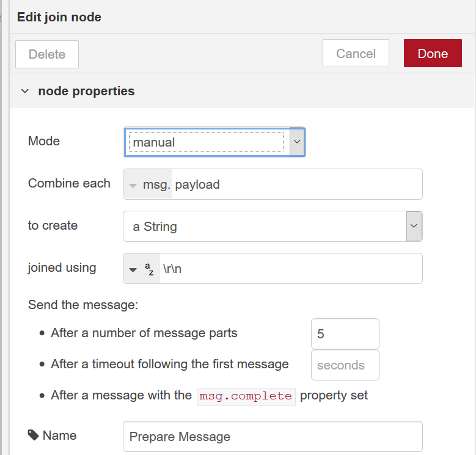
Task: Edit the Prepare Message name field
Action: pos(273,436)
